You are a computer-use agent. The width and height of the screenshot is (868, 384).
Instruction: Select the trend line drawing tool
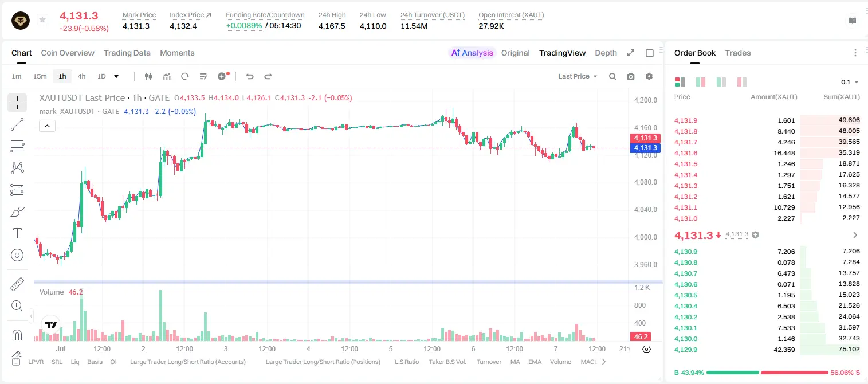point(17,124)
